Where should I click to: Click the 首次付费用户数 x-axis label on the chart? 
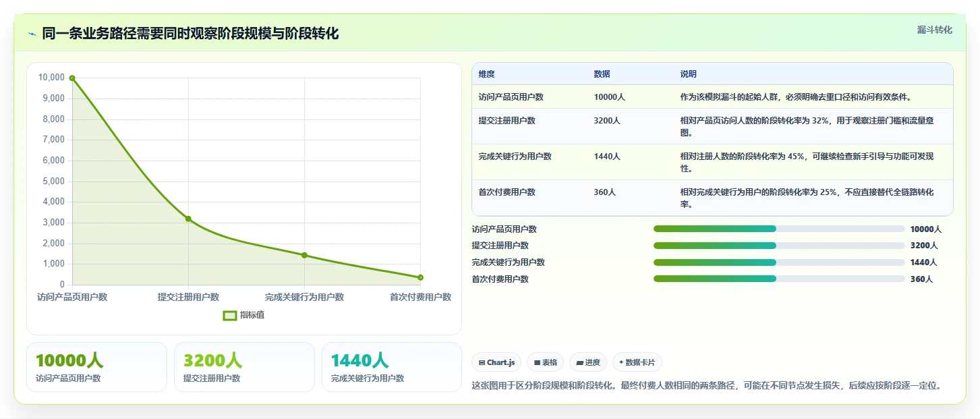coord(420,297)
